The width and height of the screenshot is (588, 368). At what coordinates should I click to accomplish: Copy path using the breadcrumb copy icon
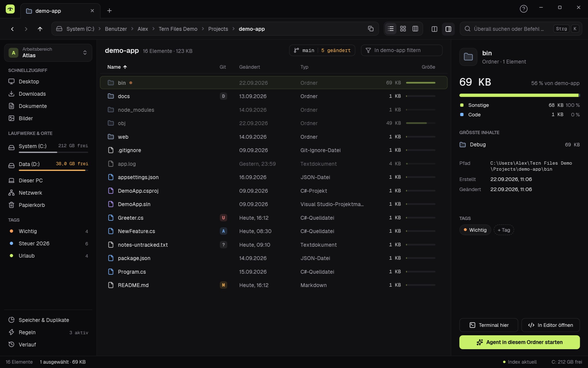tap(370, 29)
